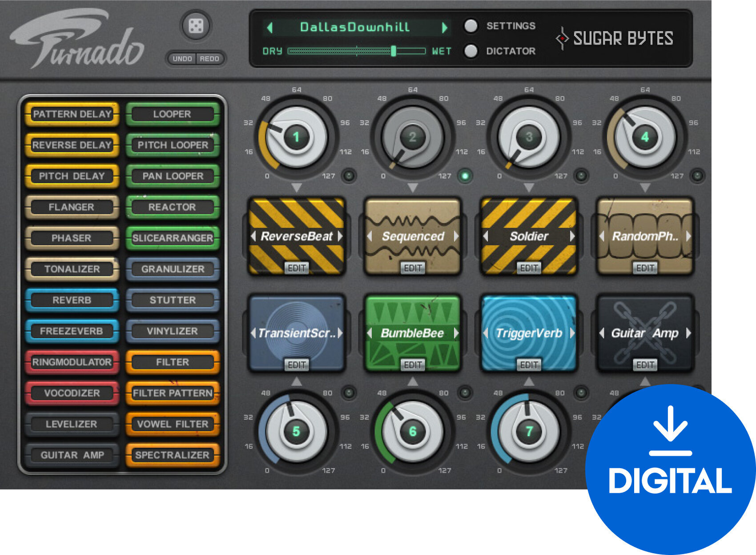Select the BumbleBee green effect tile
This screenshot has height=555, width=756.
point(413,332)
